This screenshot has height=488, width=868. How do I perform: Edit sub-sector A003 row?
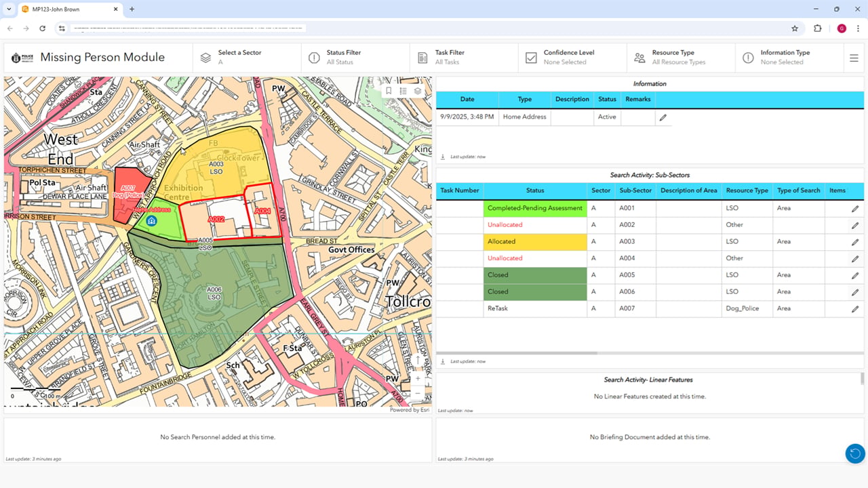[x=855, y=242]
